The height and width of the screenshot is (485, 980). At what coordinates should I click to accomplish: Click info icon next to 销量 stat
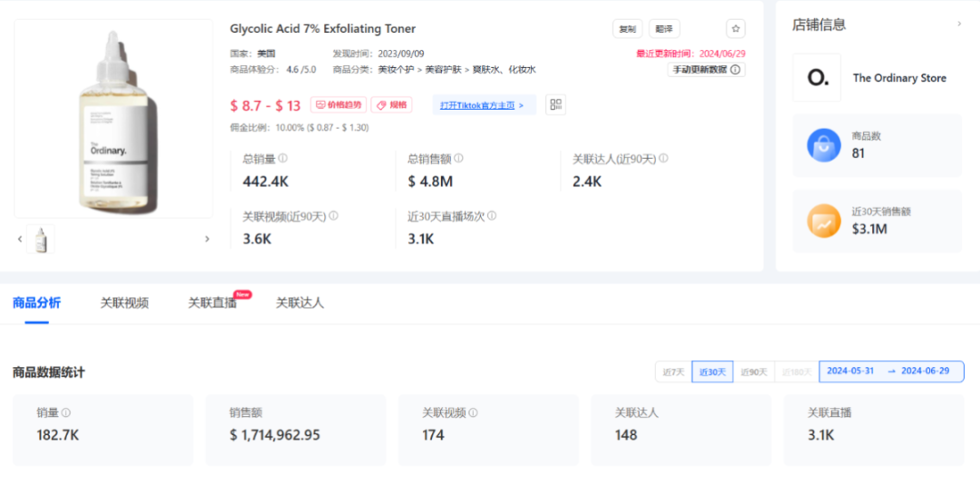pyautogui.click(x=66, y=413)
